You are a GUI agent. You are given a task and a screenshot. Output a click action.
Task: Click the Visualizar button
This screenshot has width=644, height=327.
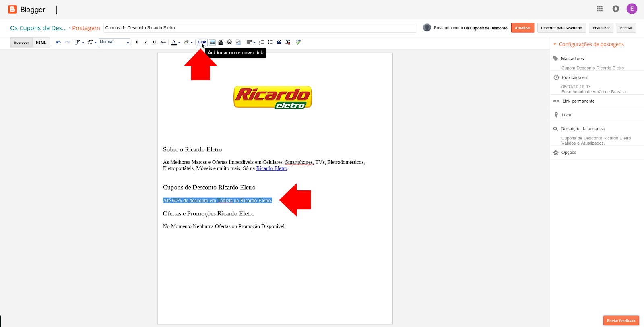(x=601, y=28)
